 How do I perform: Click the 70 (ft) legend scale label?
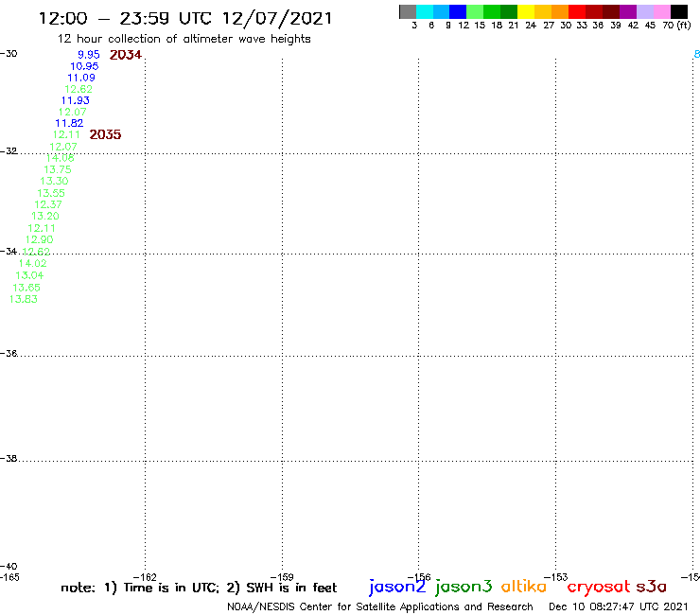[x=676, y=26]
